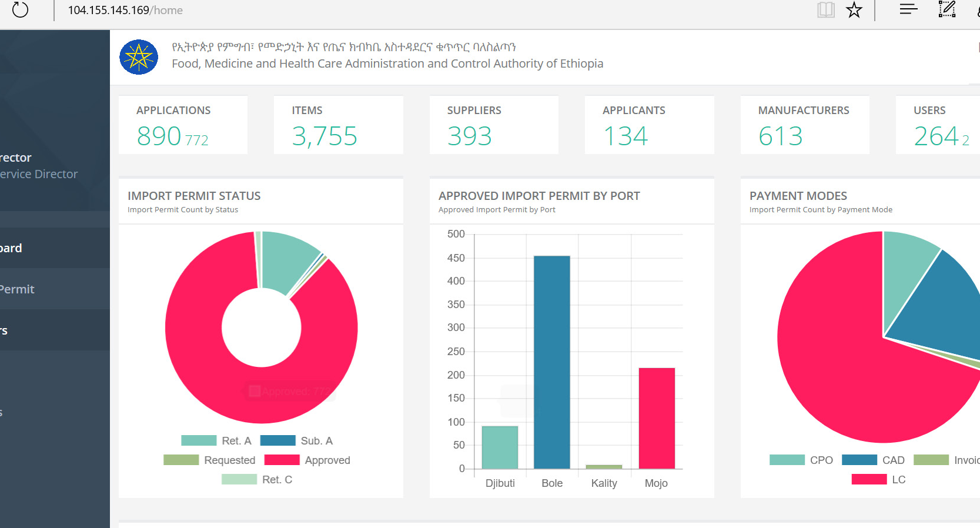Open reading view book icon
Screen dimensions: 980x528
coord(825,10)
